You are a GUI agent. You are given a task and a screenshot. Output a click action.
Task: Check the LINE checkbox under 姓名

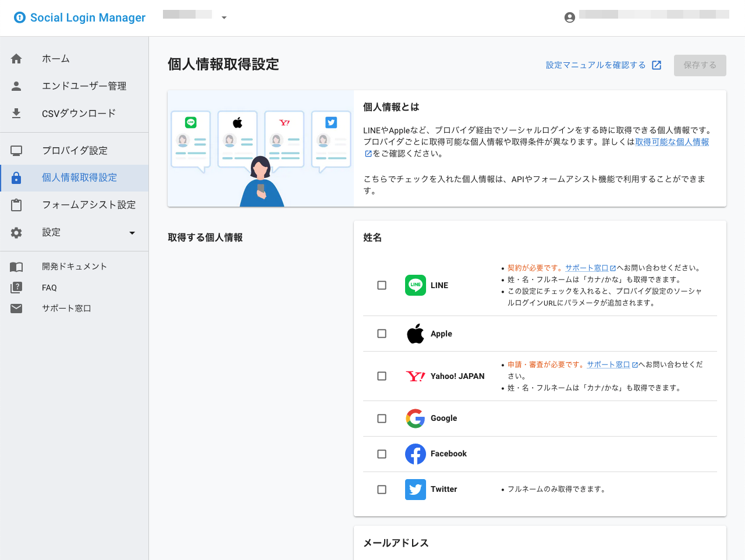[382, 285]
